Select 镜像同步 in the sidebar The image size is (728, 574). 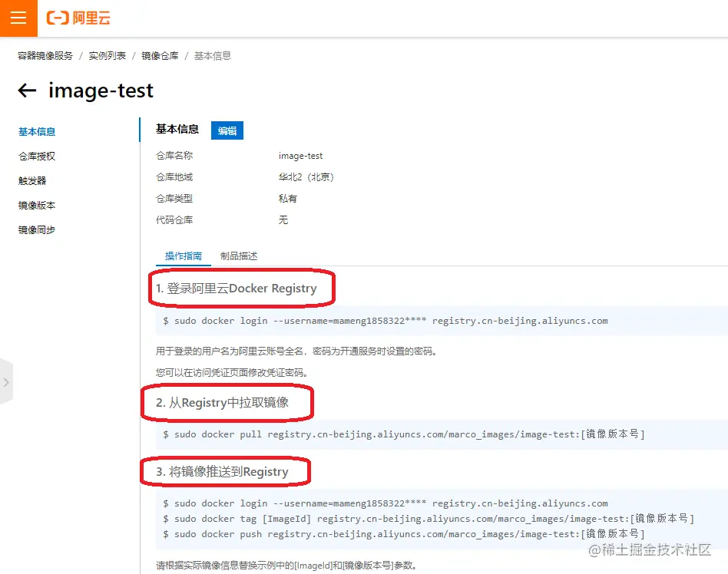[x=37, y=229]
